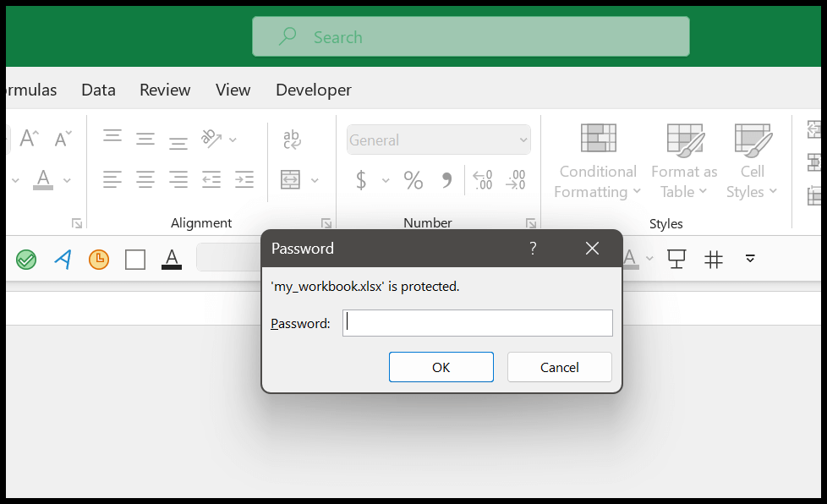Click the quick access font color A icon

[172, 260]
